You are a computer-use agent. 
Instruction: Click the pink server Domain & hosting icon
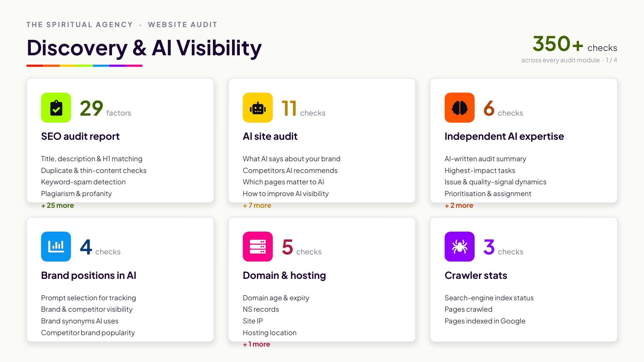click(x=258, y=247)
